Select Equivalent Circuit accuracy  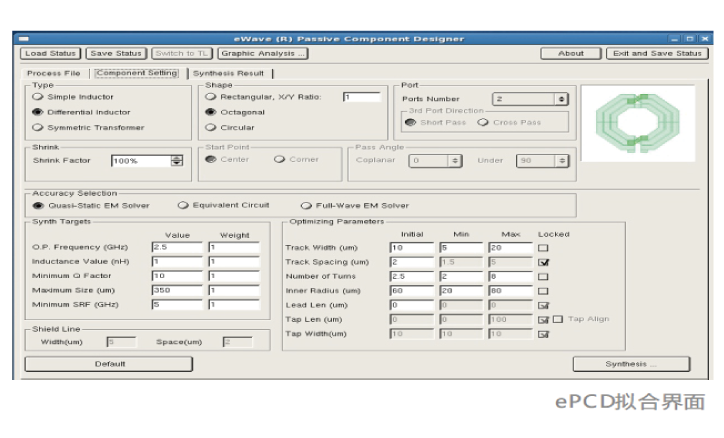click(x=223, y=205)
